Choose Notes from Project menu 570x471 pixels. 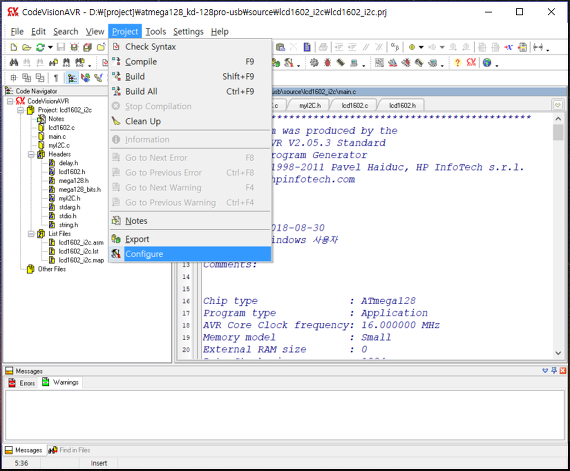[190, 221]
